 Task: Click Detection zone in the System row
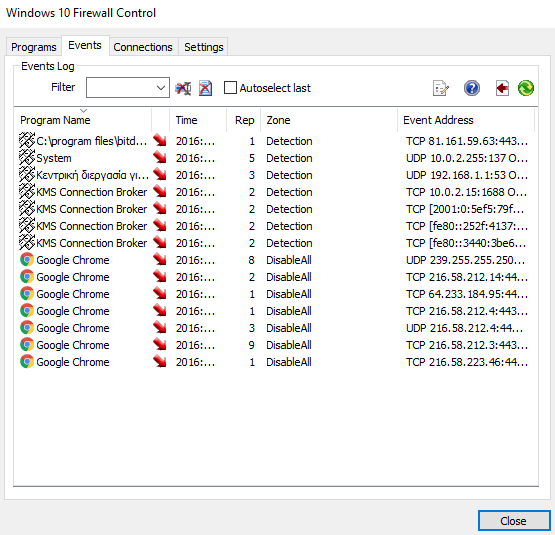tap(289, 158)
